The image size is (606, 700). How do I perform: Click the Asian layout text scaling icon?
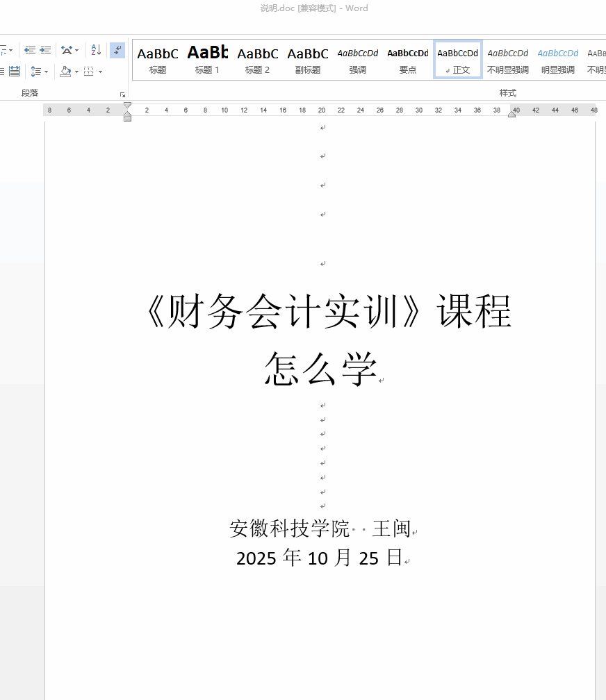click(x=67, y=50)
